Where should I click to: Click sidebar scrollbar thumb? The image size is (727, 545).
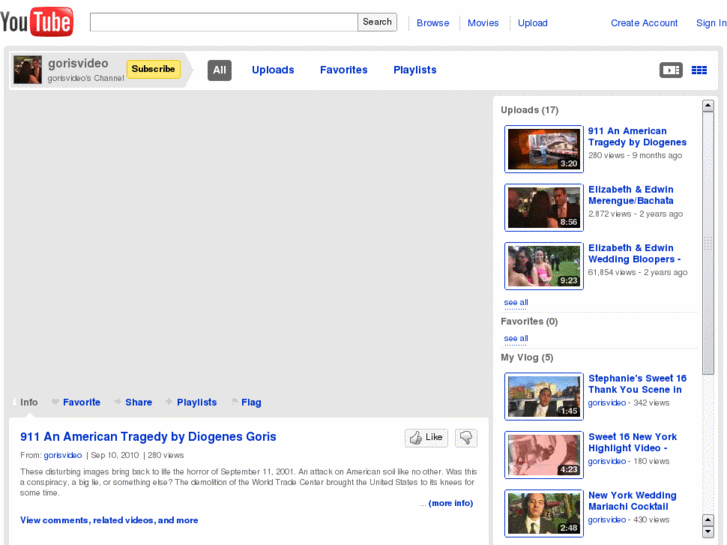tap(708, 243)
